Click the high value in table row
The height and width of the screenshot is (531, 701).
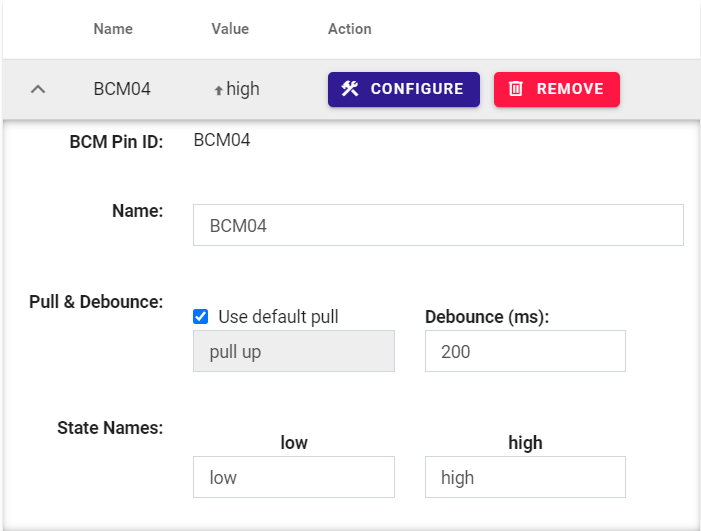click(243, 89)
